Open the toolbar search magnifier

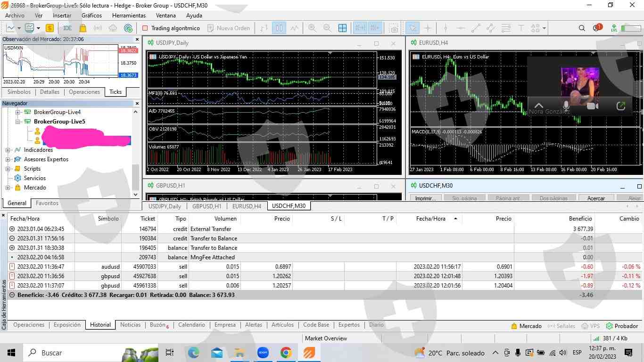click(x=582, y=28)
